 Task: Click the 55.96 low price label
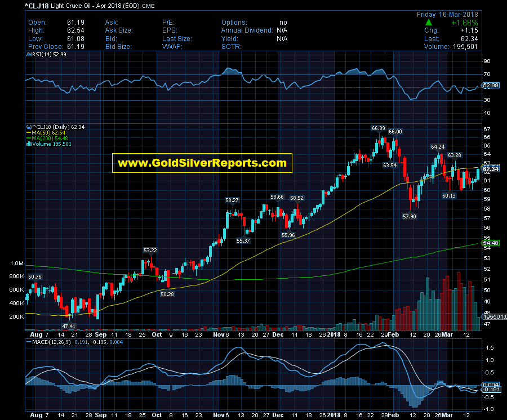[x=288, y=235]
